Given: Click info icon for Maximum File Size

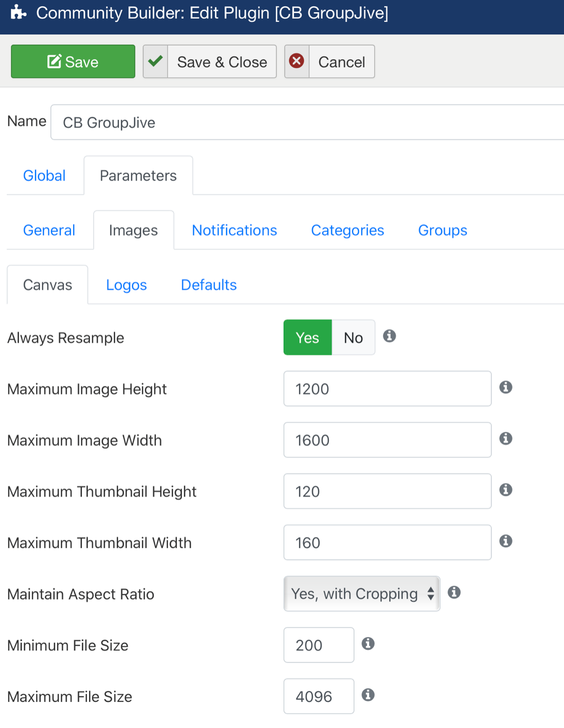Looking at the screenshot, I should tap(368, 695).
